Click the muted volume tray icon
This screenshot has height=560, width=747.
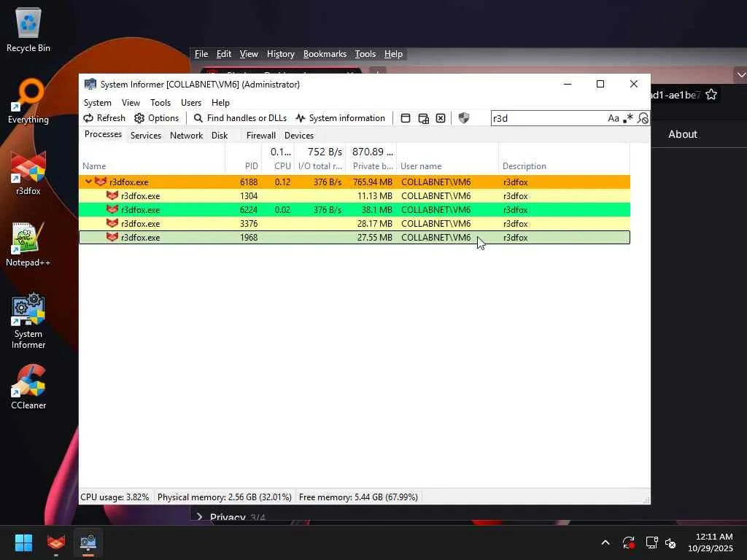click(670, 542)
